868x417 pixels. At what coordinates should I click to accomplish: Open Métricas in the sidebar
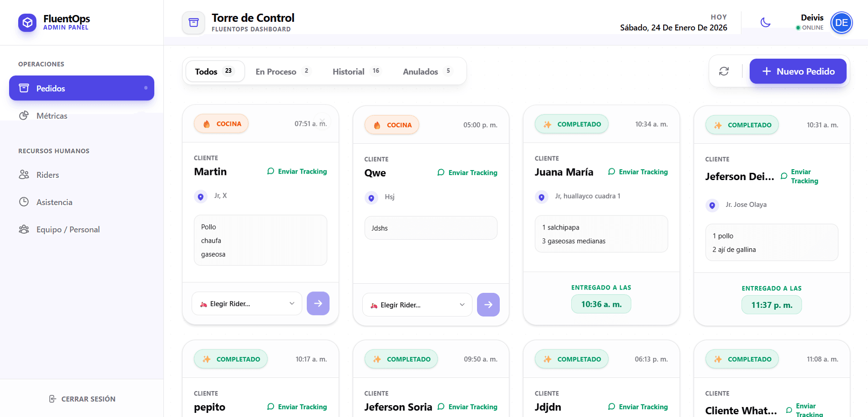[51, 116]
